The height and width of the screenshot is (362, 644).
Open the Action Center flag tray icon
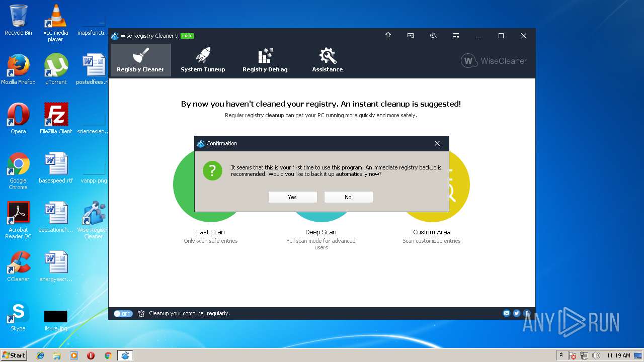click(x=572, y=355)
